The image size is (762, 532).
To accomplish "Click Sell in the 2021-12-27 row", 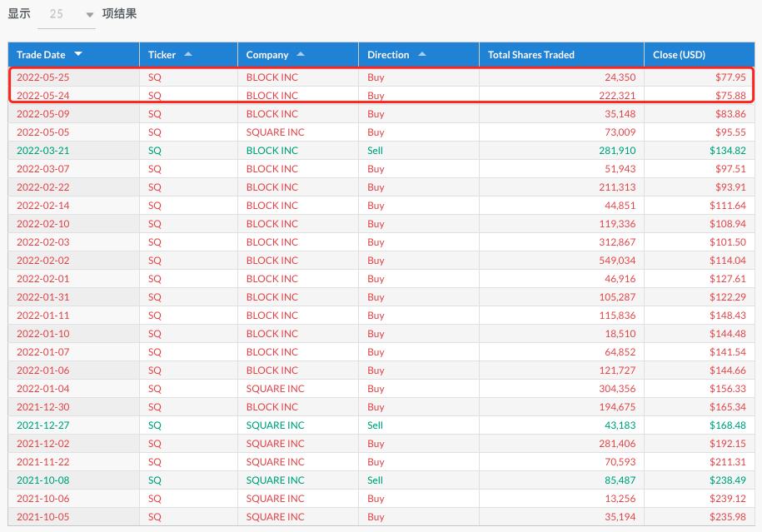I will 375,425.
